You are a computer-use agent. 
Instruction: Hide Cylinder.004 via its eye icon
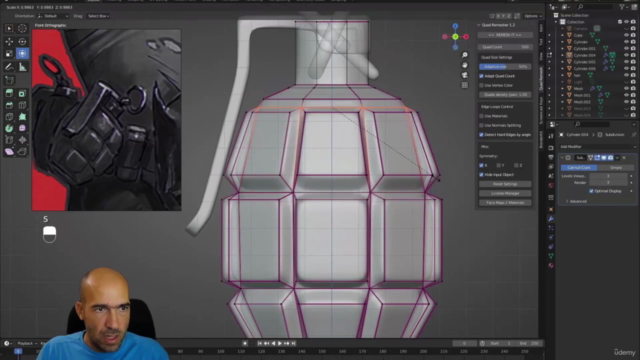tap(627, 55)
